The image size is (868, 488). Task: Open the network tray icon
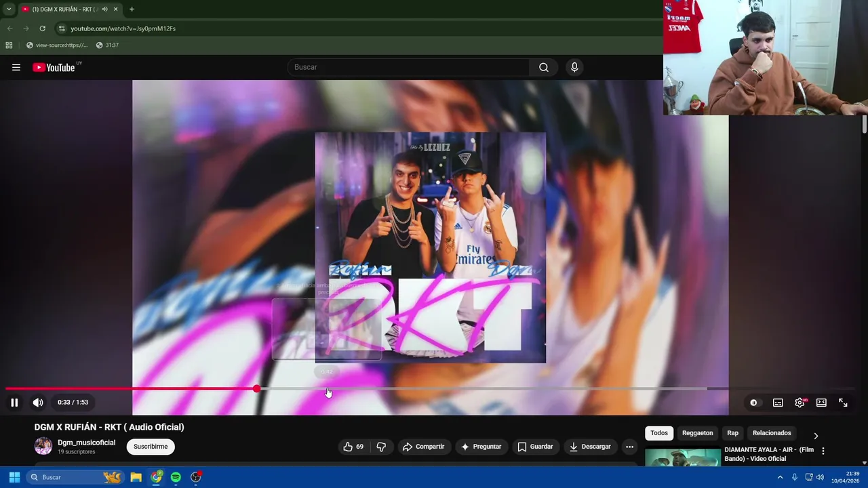coord(808,477)
